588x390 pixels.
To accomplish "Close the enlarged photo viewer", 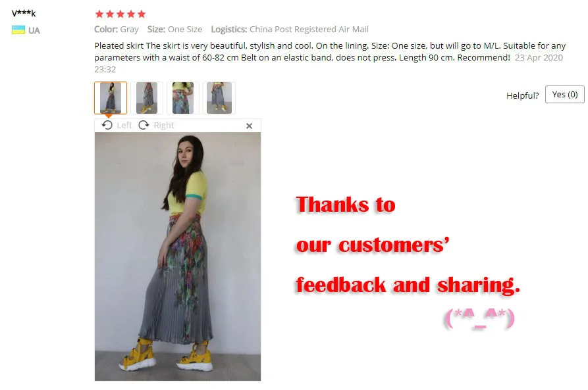I will coord(249,126).
